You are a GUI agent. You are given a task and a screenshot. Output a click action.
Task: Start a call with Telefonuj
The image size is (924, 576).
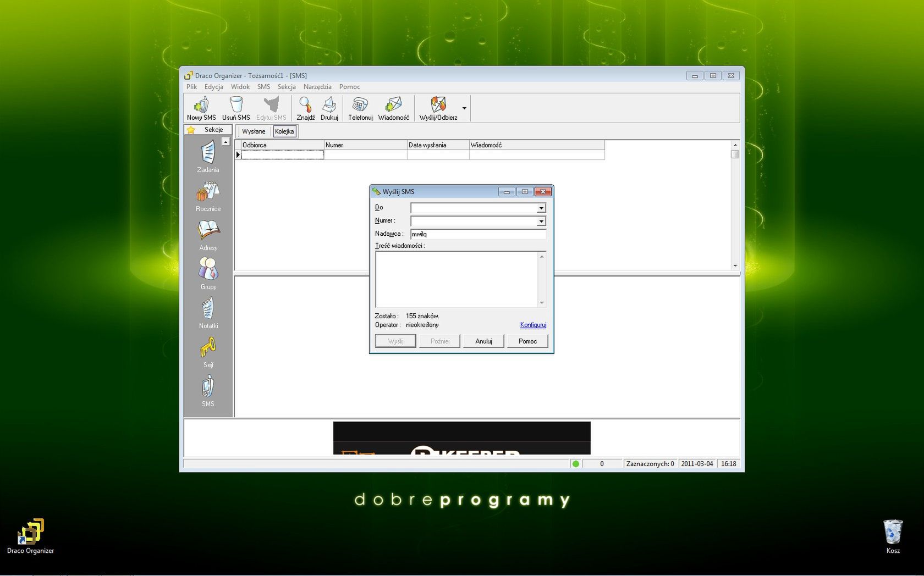(x=360, y=108)
